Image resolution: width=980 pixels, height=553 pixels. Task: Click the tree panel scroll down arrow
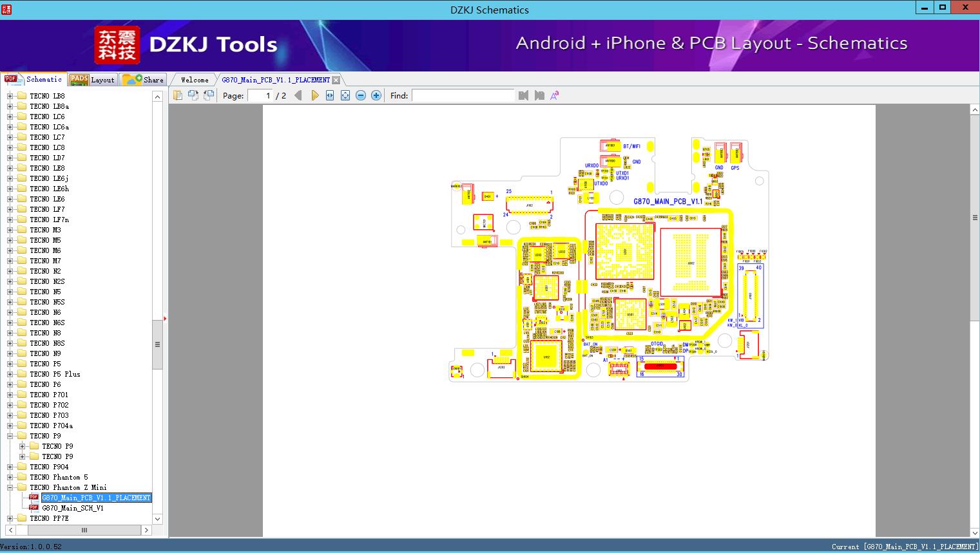pyautogui.click(x=157, y=519)
